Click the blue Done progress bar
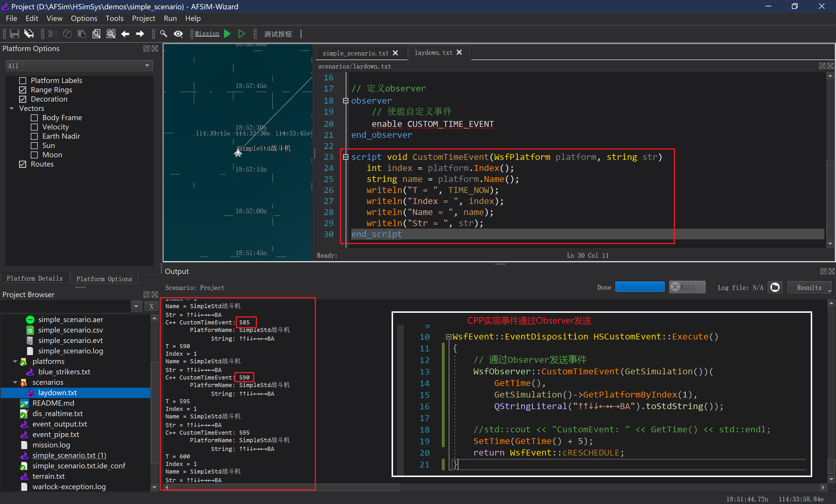Viewport: 836px width, 504px height. 639,287
